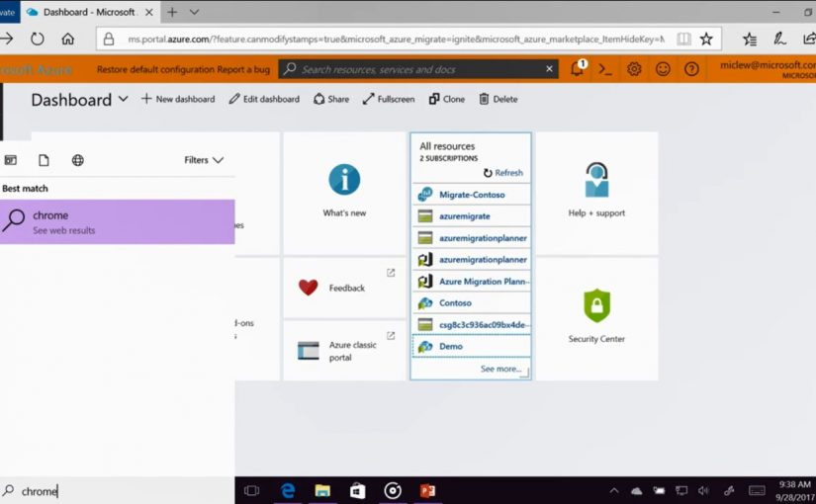This screenshot has height=504, width=816.
Task: Open the Demo resource
Action: [471, 346]
